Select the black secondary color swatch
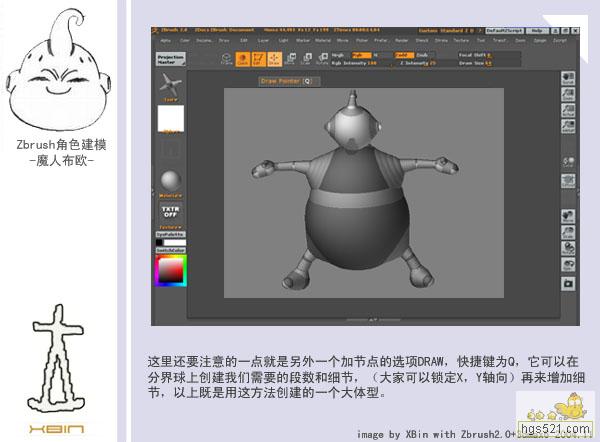The width and height of the screenshot is (600, 442). click(x=159, y=243)
